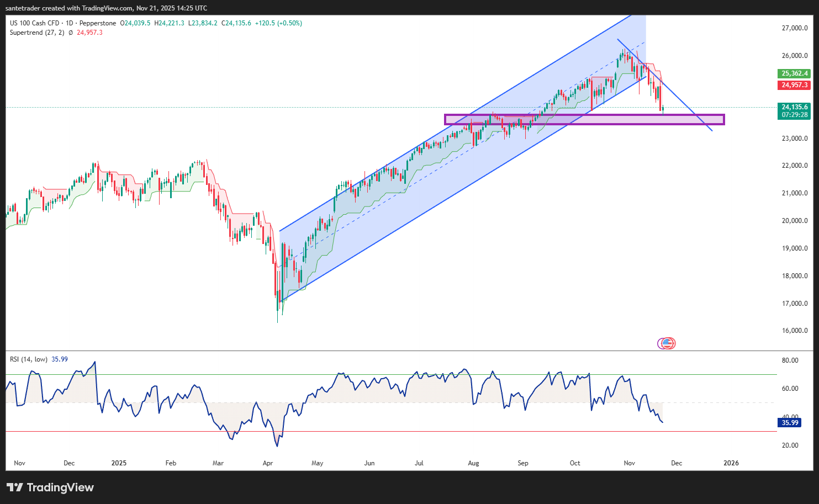The height and width of the screenshot is (504, 819).
Task: Click the US flag economic event icon
Action: pyautogui.click(x=667, y=343)
